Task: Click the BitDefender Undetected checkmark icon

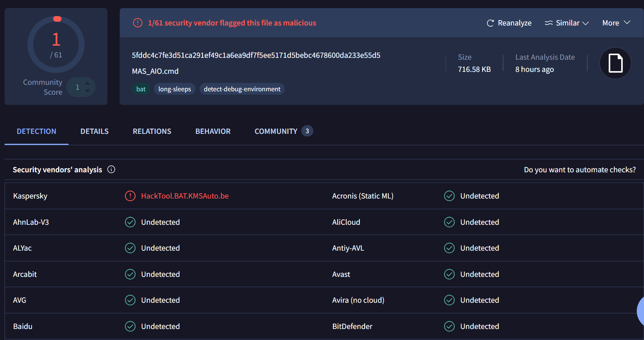Action: pos(449,326)
